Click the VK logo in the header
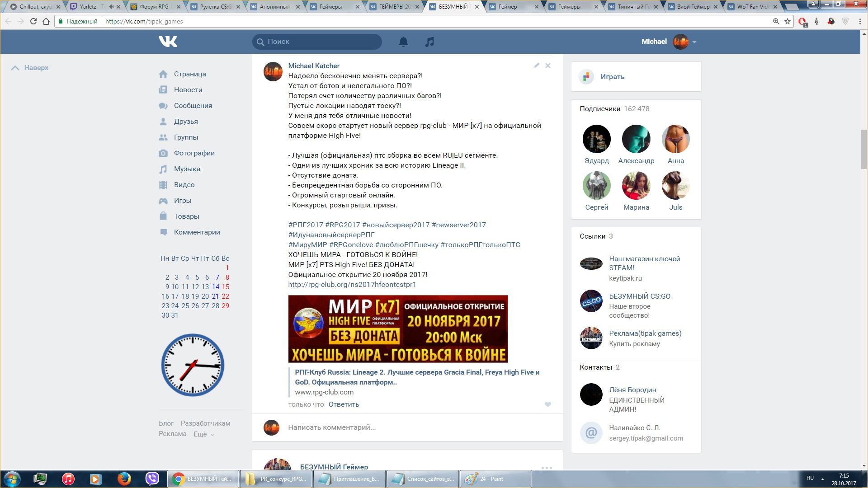The height and width of the screenshot is (488, 868). tap(168, 42)
